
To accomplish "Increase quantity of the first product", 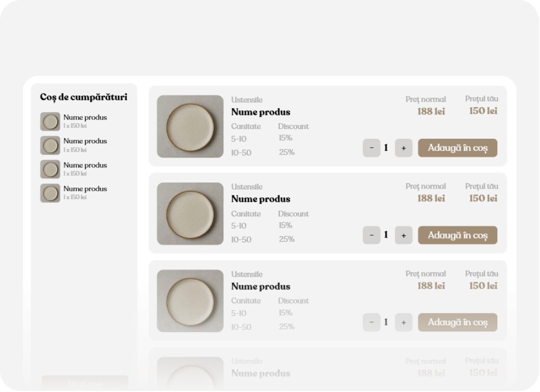I will [404, 148].
